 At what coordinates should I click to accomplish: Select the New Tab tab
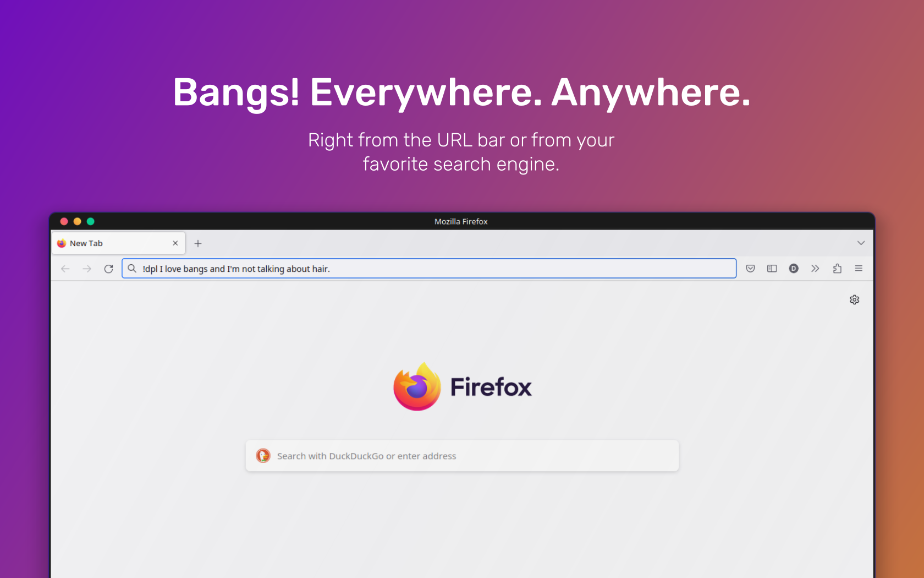point(119,243)
